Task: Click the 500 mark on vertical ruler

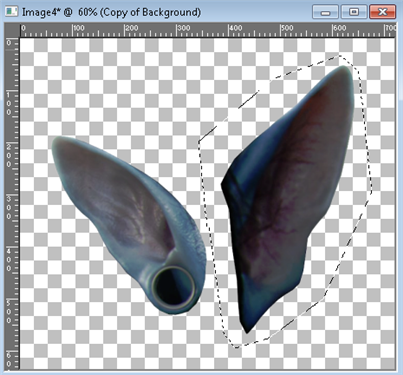Action: tap(9, 312)
